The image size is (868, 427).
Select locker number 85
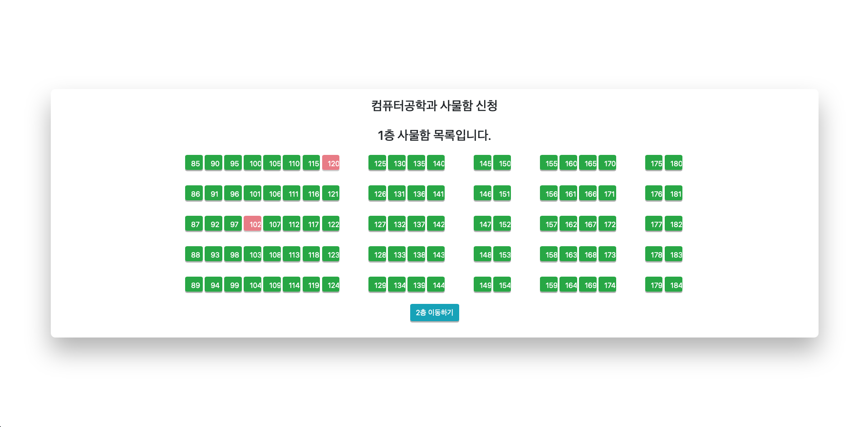pyautogui.click(x=194, y=163)
